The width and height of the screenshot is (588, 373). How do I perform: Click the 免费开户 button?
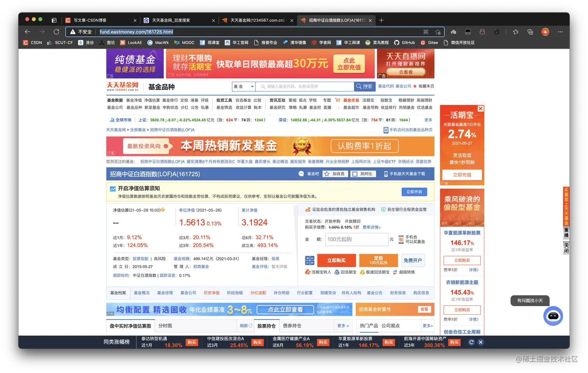[x=413, y=261]
